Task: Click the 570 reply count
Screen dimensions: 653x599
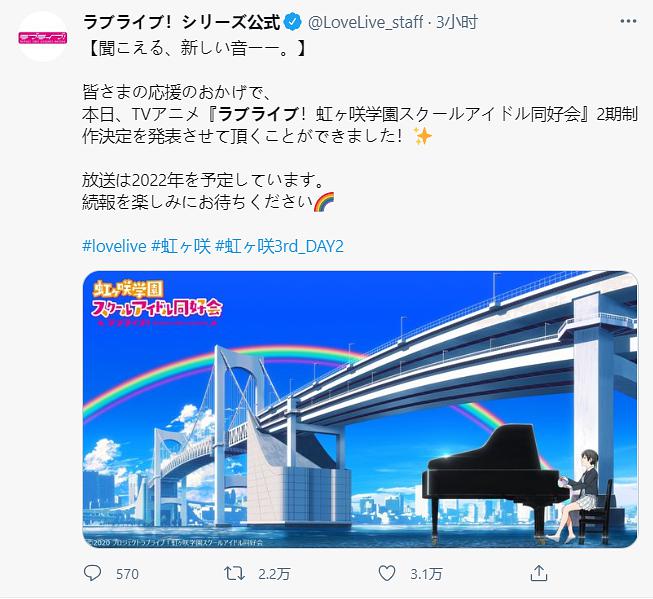Action: coord(127,574)
